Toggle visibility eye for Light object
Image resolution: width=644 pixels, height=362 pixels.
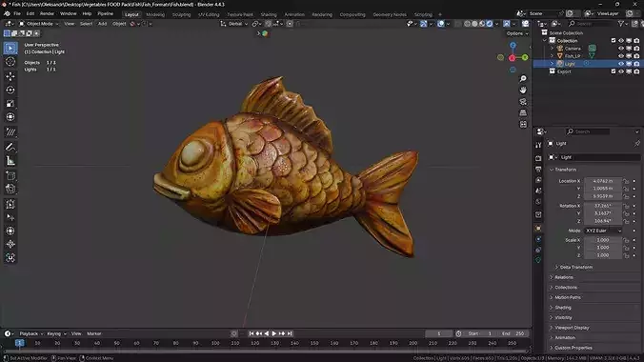(x=621, y=64)
